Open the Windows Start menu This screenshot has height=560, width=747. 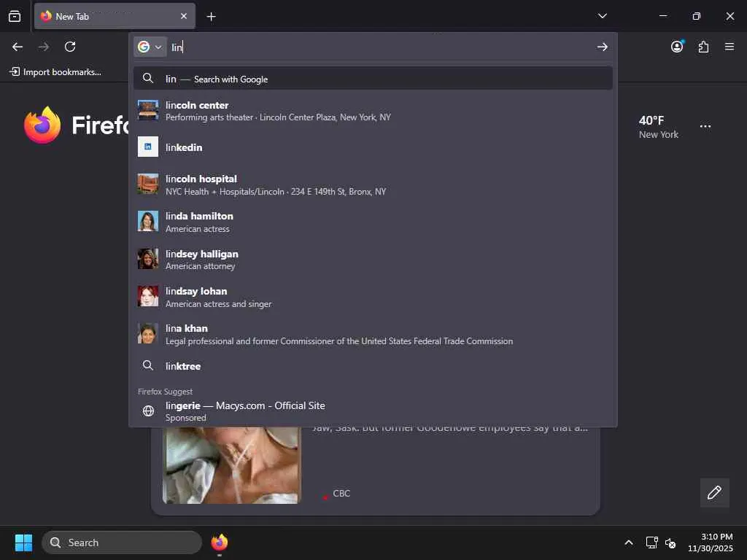(23, 542)
